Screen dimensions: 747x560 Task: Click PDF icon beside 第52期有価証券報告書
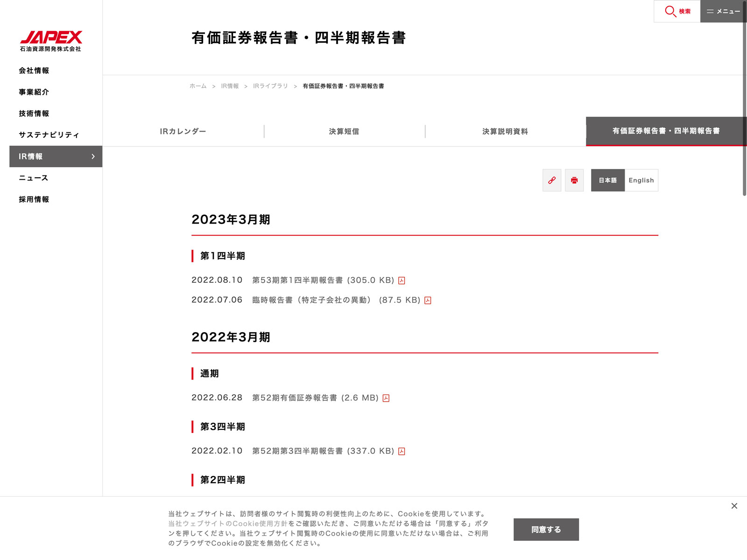386,398
